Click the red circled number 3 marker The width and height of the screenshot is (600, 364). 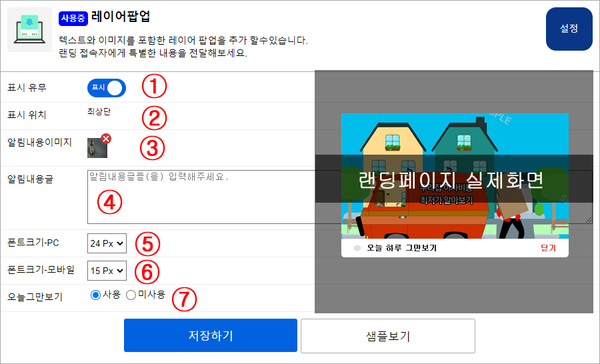152,148
